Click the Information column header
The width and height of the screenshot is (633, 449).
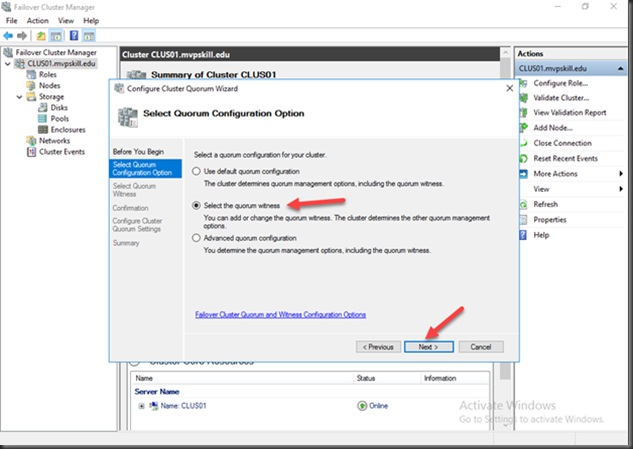point(440,378)
